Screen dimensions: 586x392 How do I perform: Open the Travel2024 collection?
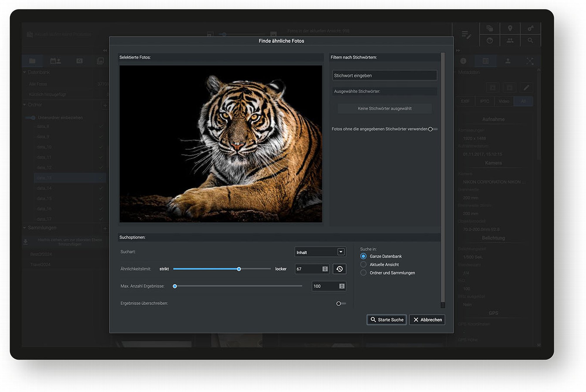tap(40, 265)
